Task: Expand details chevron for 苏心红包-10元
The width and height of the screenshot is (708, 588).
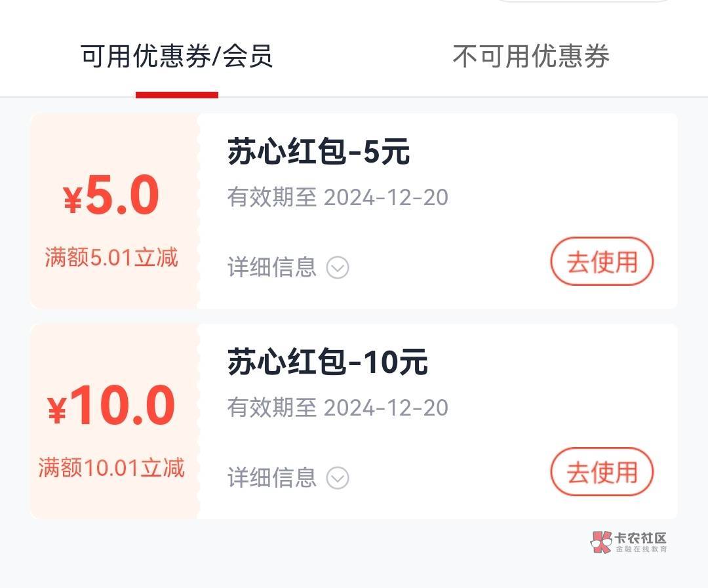Action: (x=338, y=478)
